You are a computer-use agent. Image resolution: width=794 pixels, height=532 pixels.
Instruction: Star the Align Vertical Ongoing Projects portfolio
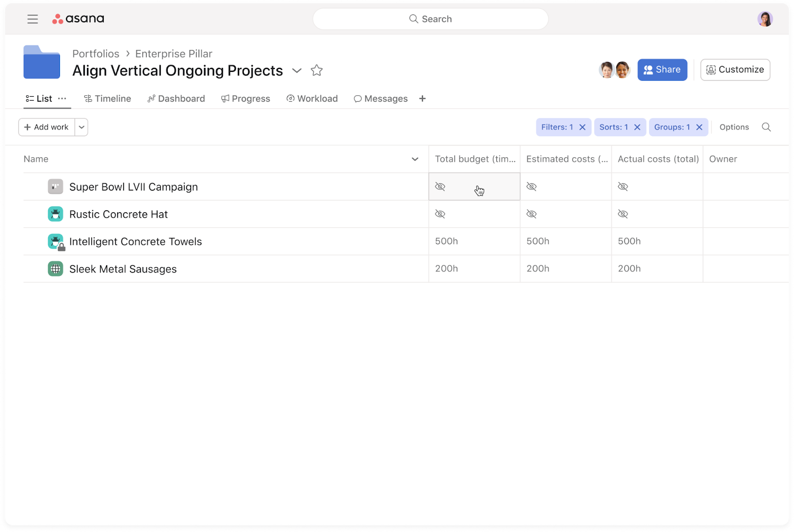tap(317, 70)
